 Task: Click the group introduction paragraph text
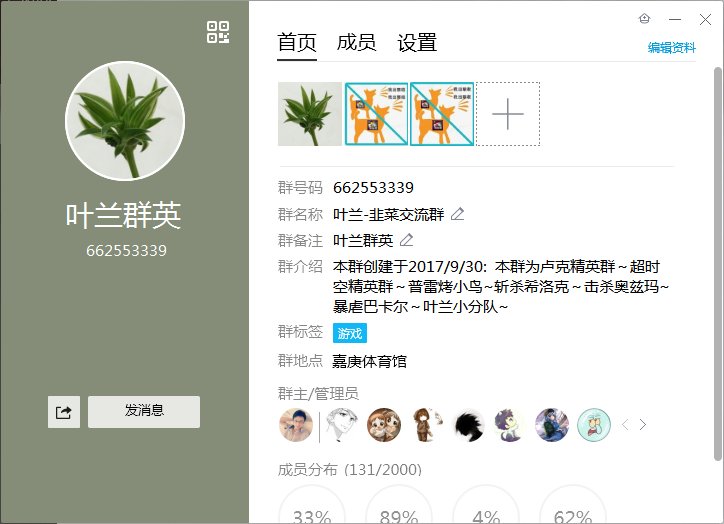click(501, 287)
